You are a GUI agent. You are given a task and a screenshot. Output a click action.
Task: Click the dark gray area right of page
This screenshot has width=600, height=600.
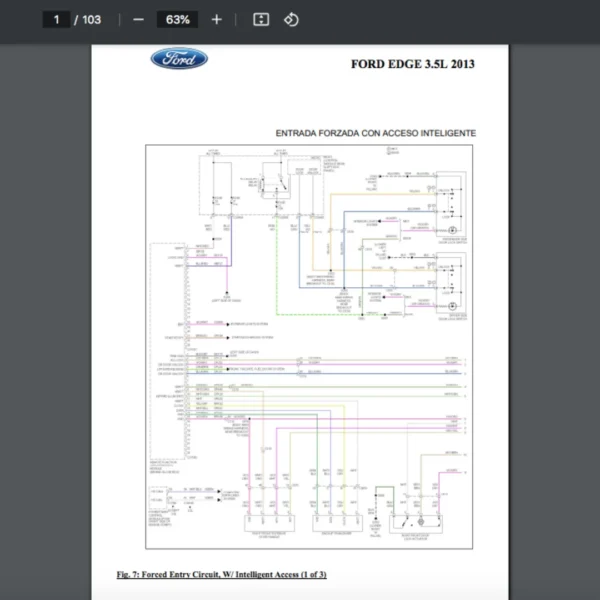(555, 300)
